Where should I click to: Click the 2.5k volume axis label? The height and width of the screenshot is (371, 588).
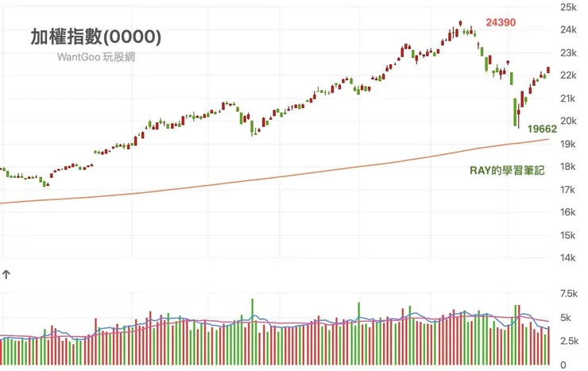click(569, 341)
